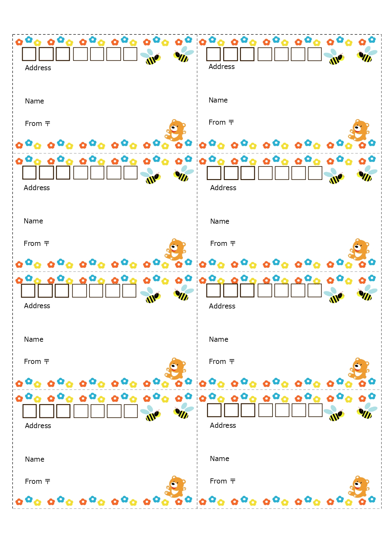Click the "Name" text in the third-row right label

point(218,340)
